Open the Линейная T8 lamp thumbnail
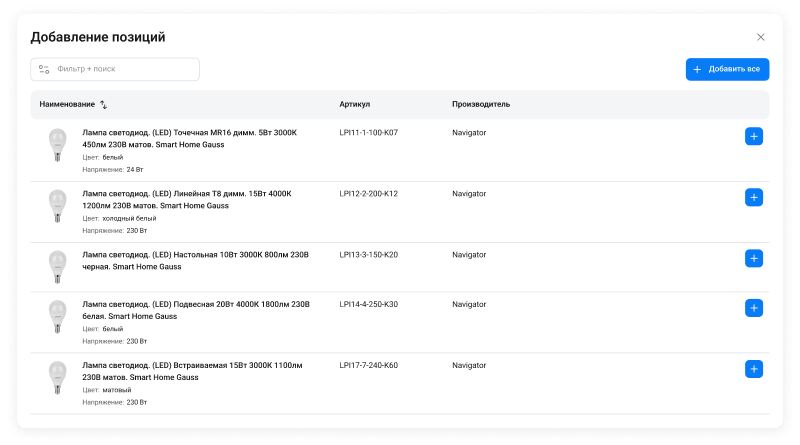Image resolution: width=800 pixels, height=445 pixels. tap(57, 207)
